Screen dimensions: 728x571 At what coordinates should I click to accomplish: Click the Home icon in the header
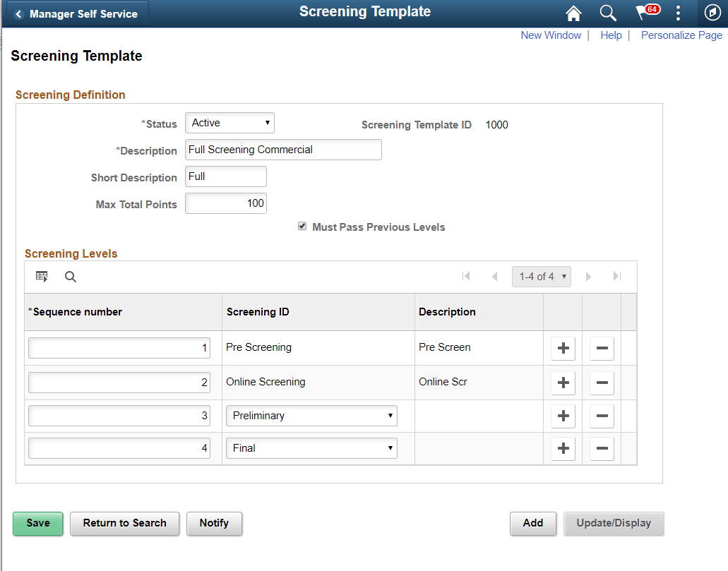(573, 13)
